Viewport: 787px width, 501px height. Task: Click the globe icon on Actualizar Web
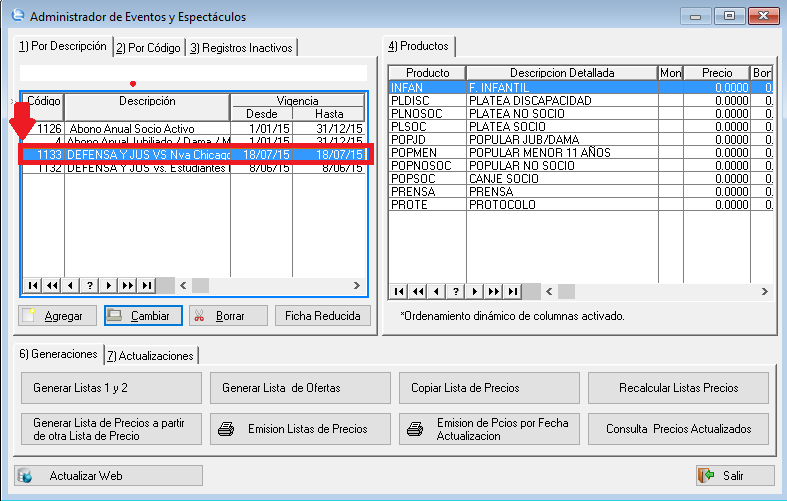coord(26,476)
